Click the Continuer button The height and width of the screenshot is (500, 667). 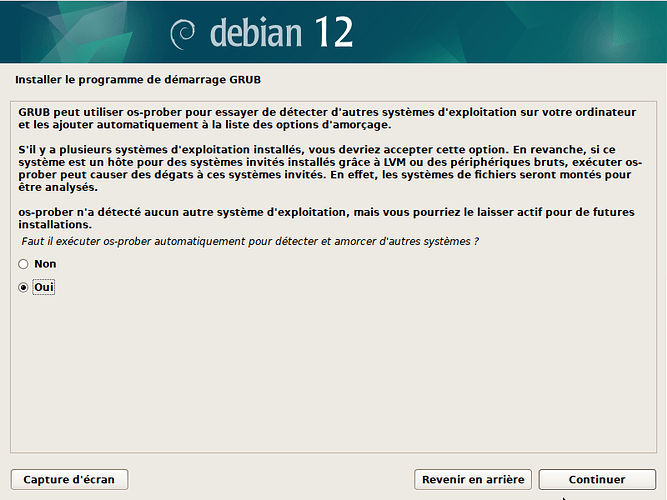click(x=597, y=480)
